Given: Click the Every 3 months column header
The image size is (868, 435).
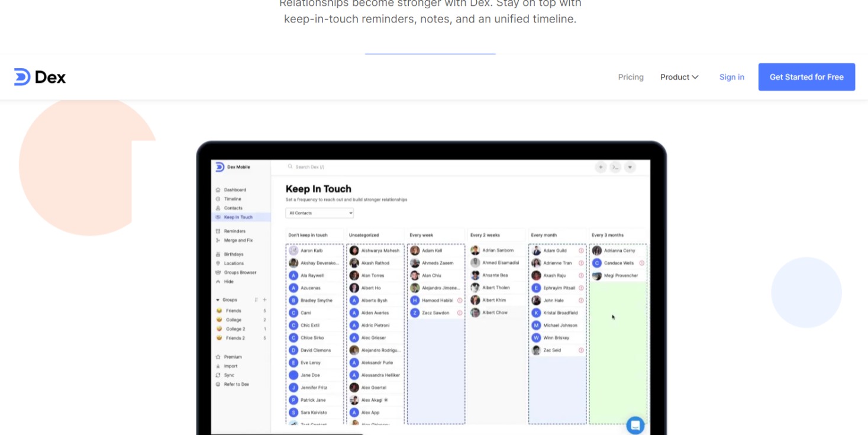Looking at the screenshot, I should 608,235.
